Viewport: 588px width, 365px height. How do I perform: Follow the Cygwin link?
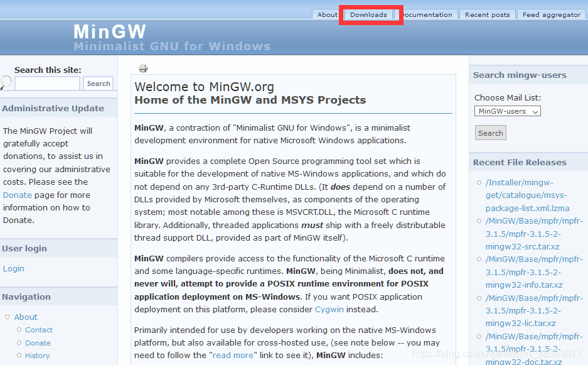click(x=329, y=310)
